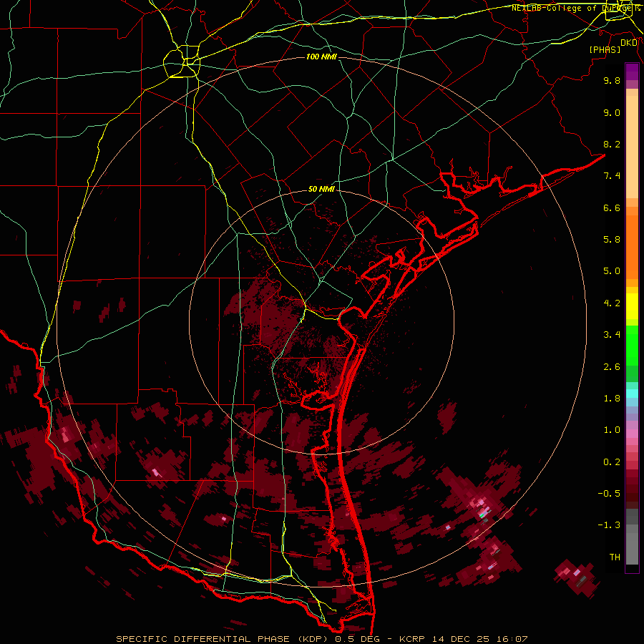Click the 2.6 value on the color scale
The height and width of the screenshot is (644, 644).
pyautogui.click(x=612, y=367)
